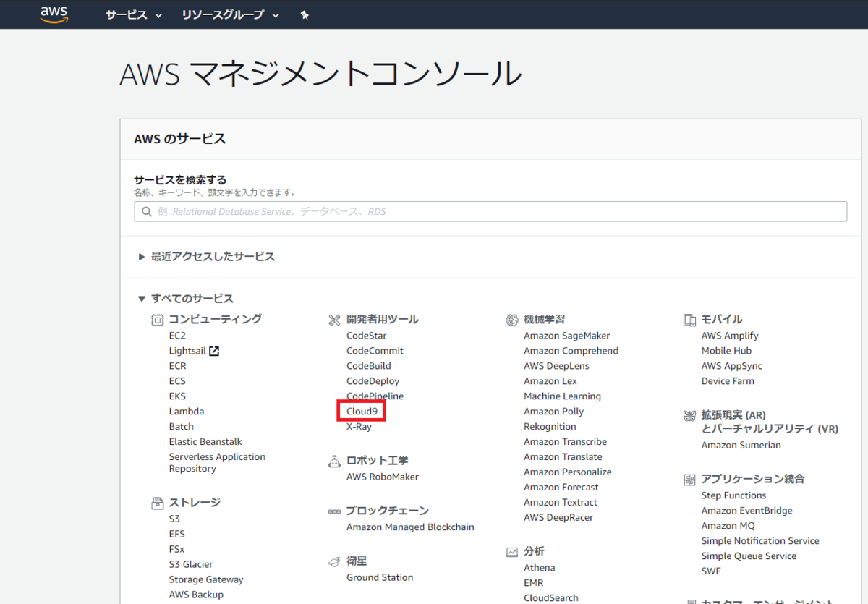Click the Satellite category icon
Viewport: 868px width, 604px height.
334,561
